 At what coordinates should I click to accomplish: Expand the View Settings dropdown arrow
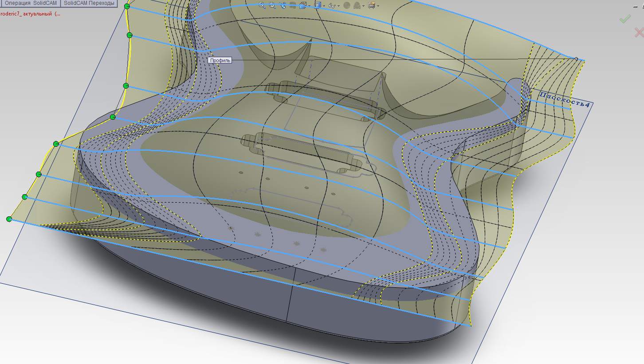coord(377,6)
